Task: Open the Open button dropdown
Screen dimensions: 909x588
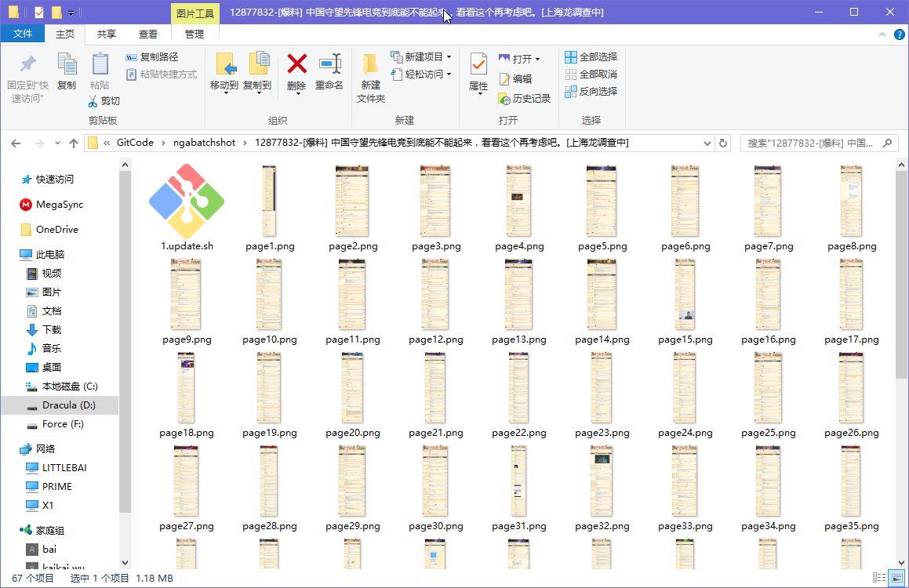Action: 537,59
